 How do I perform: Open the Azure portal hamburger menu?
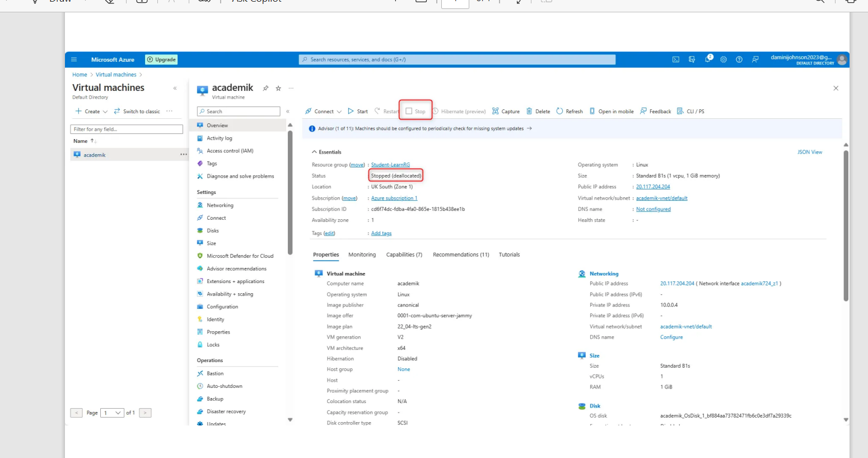(x=74, y=59)
